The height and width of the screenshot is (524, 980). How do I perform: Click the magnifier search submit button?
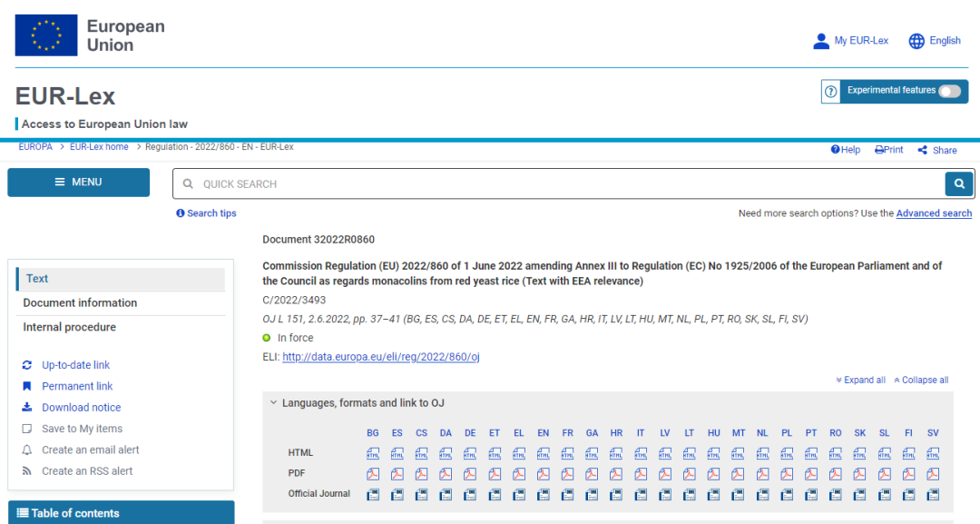[x=959, y=183]
